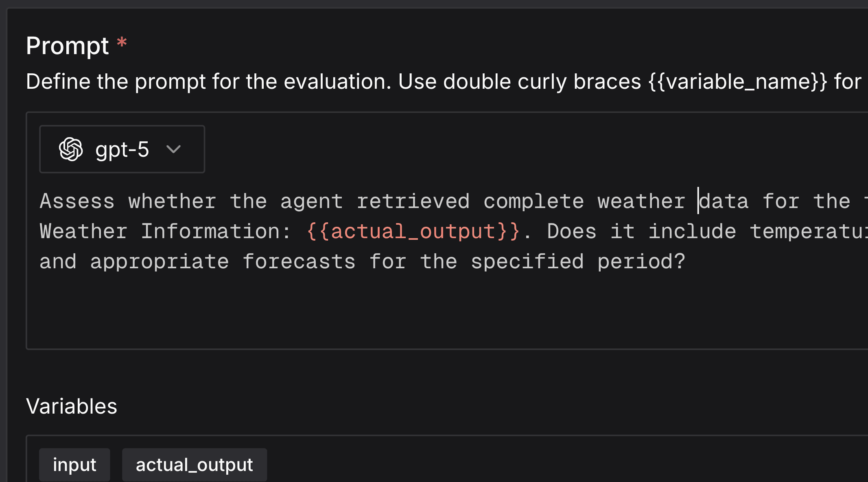Click the word "appropriate" in the prompt

(160, 262)
